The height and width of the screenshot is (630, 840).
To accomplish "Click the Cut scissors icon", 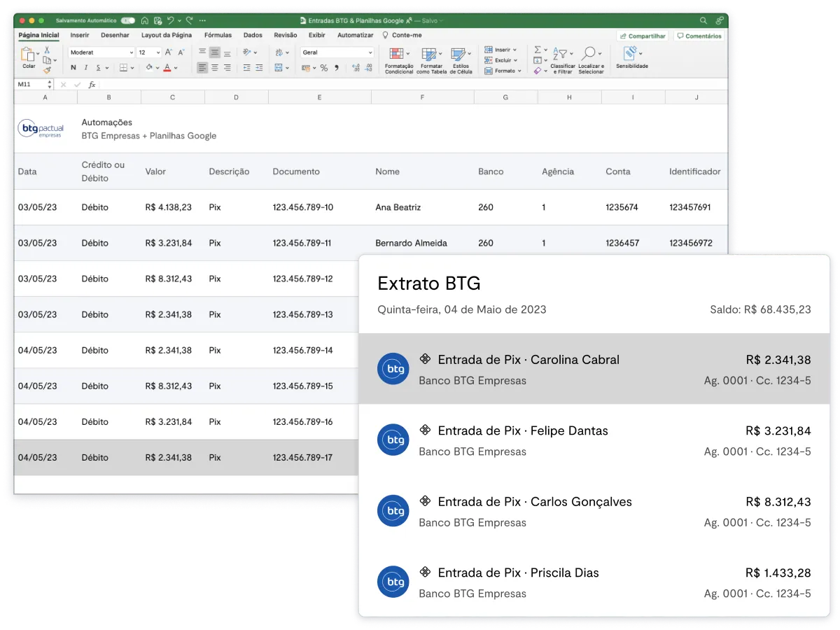I will coord(47,50).
